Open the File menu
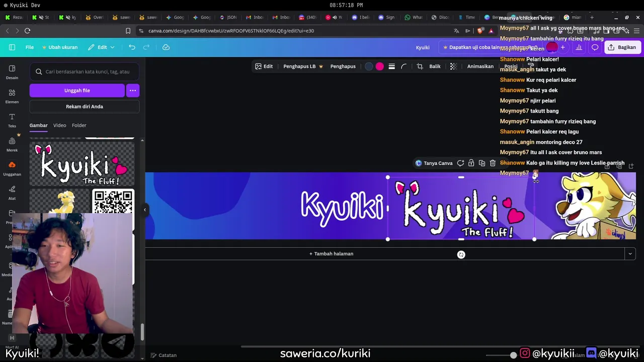Image resolution: width=644 pixels, height=362 pixels. point(30,47)
